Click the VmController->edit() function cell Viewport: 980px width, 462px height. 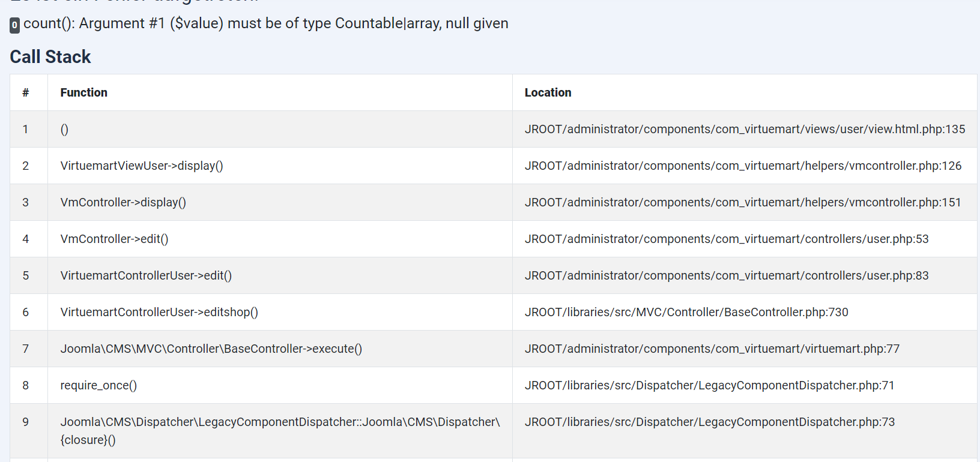tap(114, 239)
